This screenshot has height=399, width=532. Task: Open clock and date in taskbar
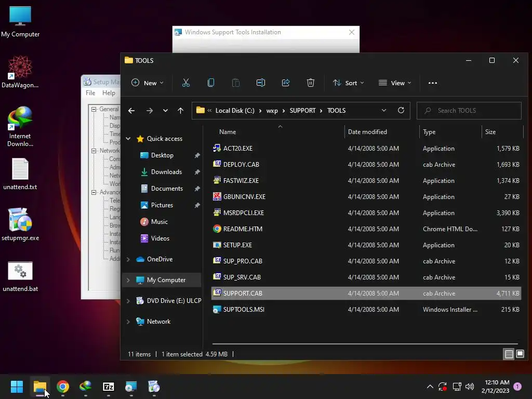495,387
